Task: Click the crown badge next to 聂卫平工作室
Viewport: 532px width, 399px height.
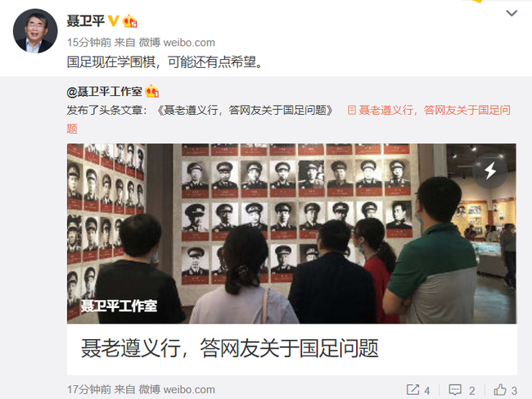Action: click(x=151, y=91)
